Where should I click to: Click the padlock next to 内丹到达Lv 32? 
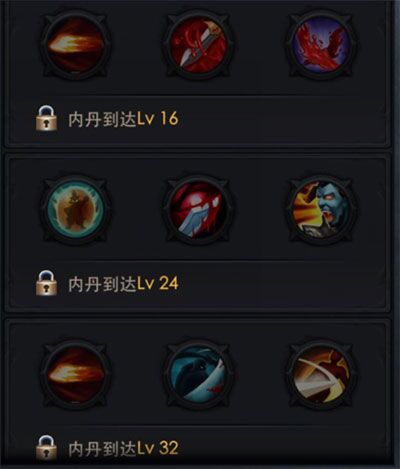pos(47,447)
